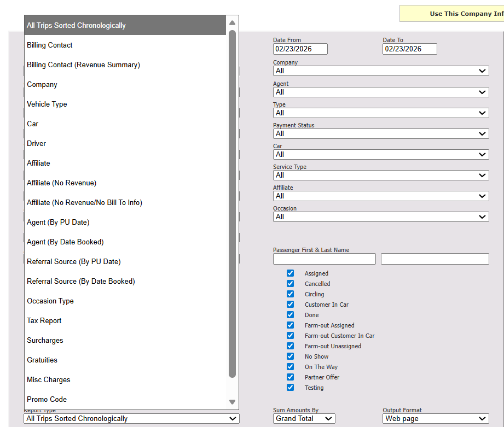
Task: Click the Date From field
Action: click(300, 49)
